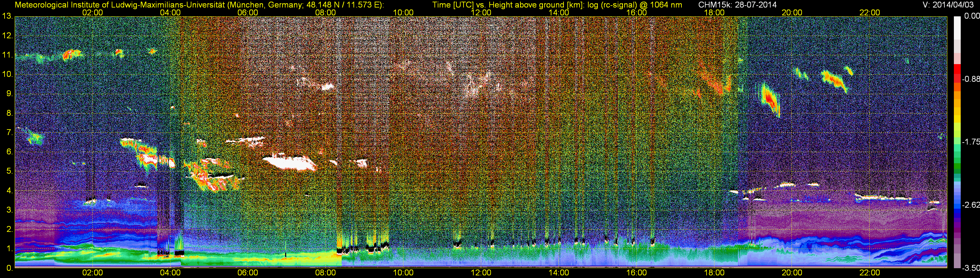Click the 04:00 label on the top time axis
The width and height of the screenshot is (980, 278).
[x=170, y=12]
